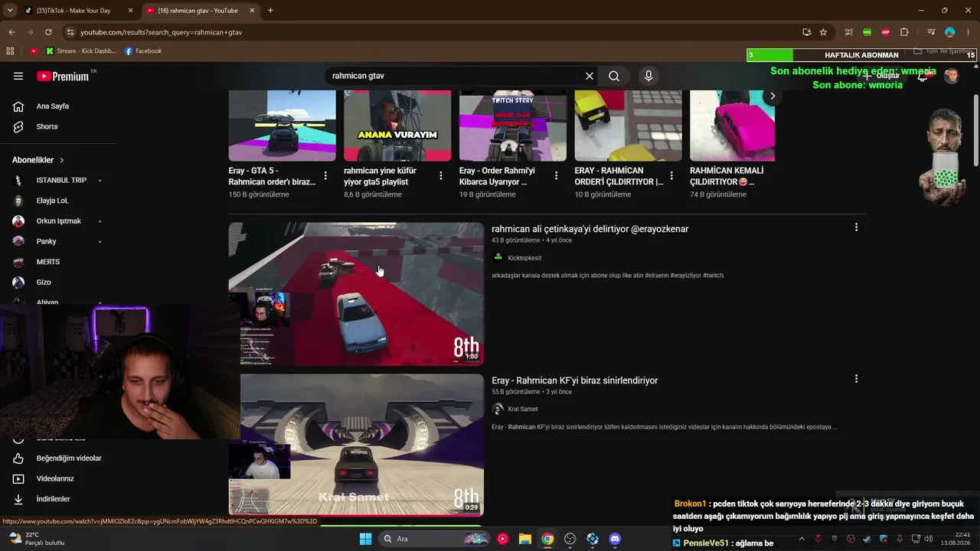Open options for 'rahmican yine küfür yiyor' playlist
Image resolution: width=980 pixels, height=551 pixels.
coord(441,176)
